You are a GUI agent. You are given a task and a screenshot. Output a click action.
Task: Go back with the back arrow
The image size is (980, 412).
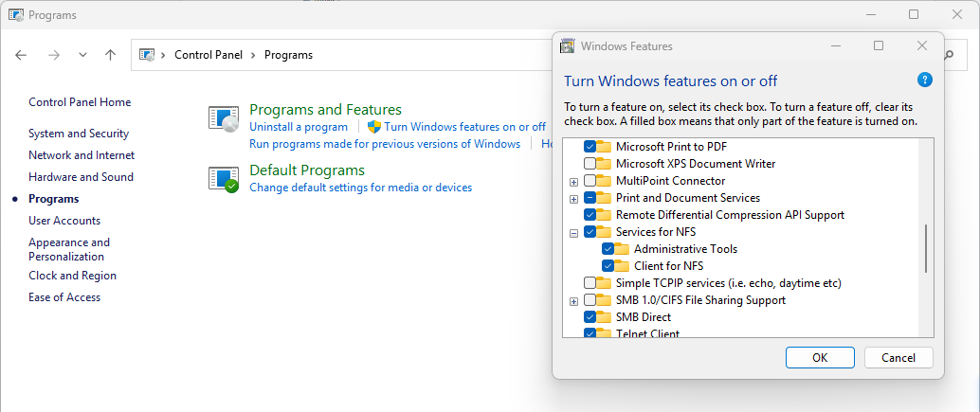tap(21, 55)
